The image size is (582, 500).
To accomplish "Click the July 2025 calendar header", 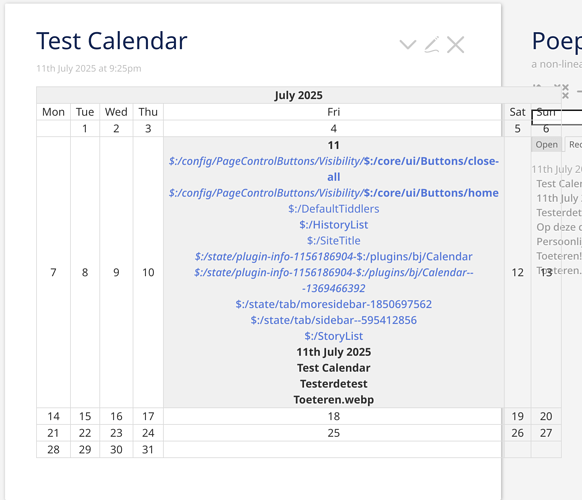I will pos(298,95).
